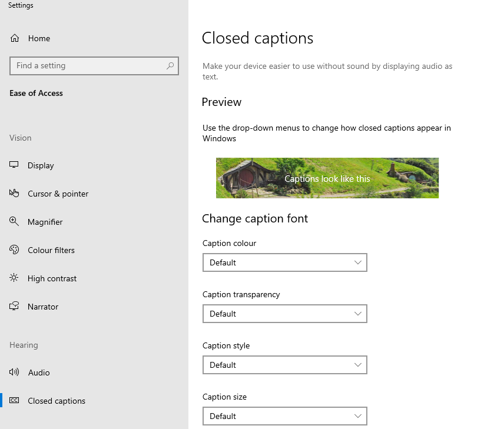
Task: Go to Display settings
Action: (94, 165)
